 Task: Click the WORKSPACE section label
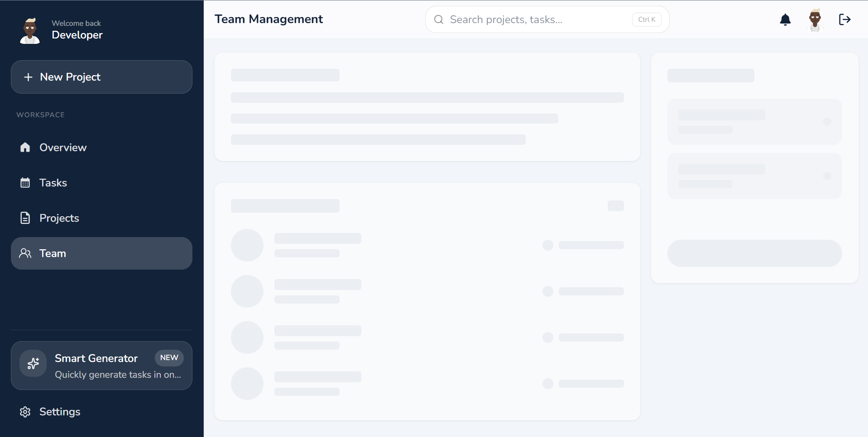[x=40, y=115]
